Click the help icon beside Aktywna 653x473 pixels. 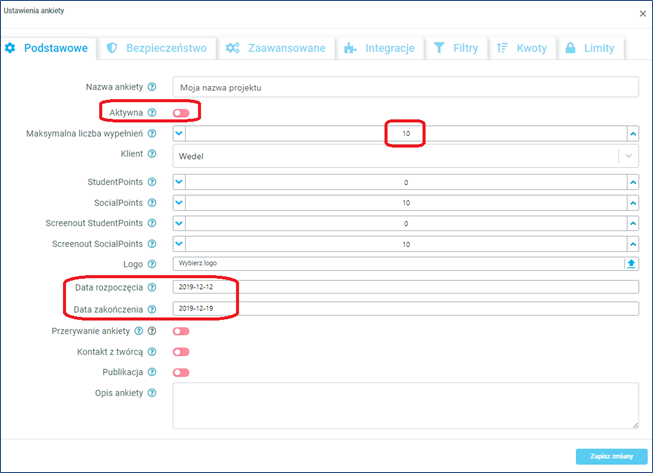point(152,112)
